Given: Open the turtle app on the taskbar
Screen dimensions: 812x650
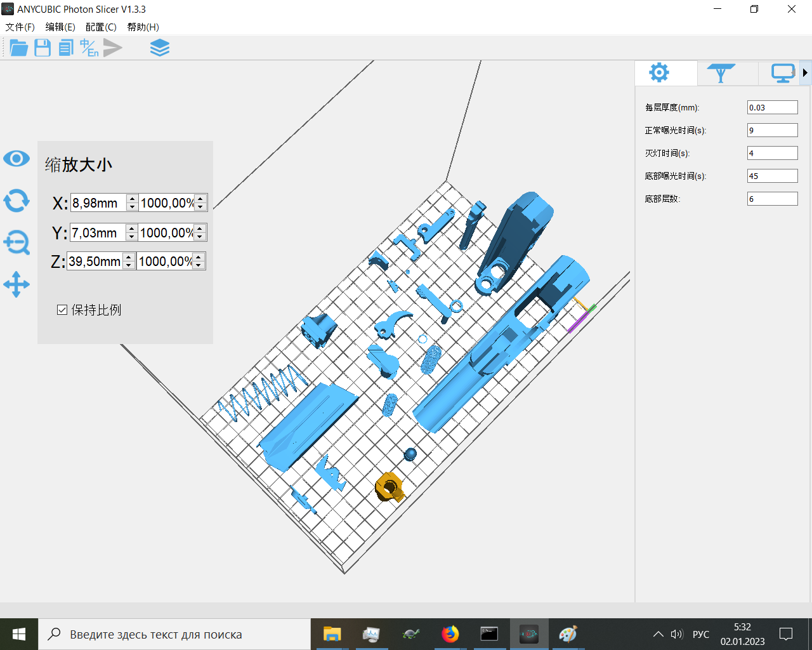Looking at the screenshot, I should [410, 634].
